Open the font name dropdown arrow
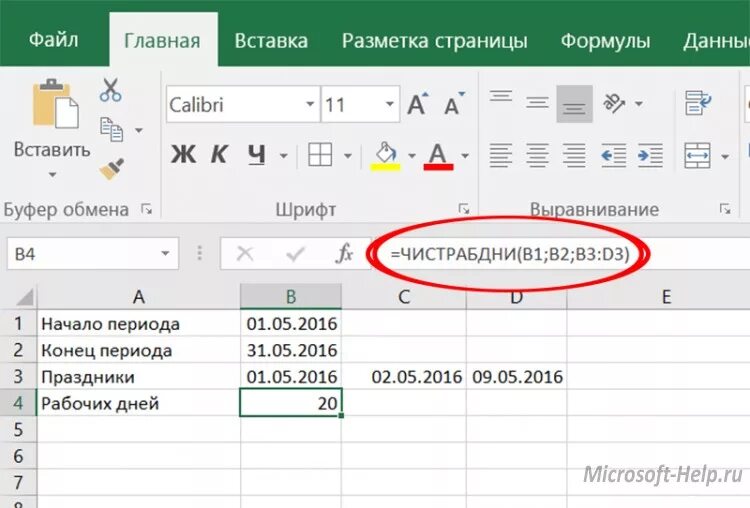 click(x=310, y=104)
